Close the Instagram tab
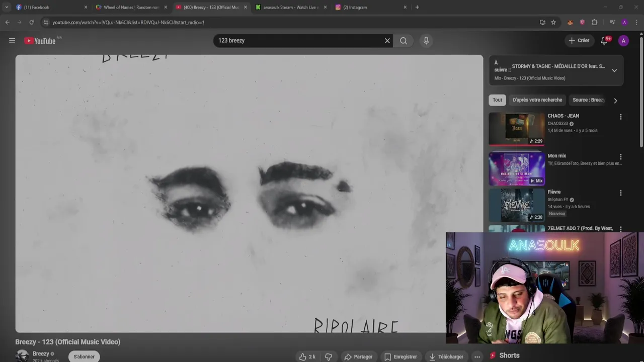This screenshot has height=362, width=644. pos(405,8)
